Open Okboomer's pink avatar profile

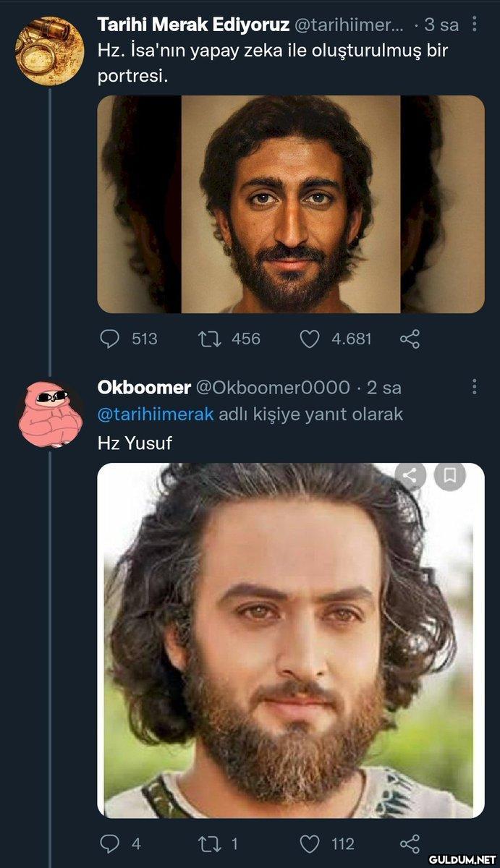[49, 415]
